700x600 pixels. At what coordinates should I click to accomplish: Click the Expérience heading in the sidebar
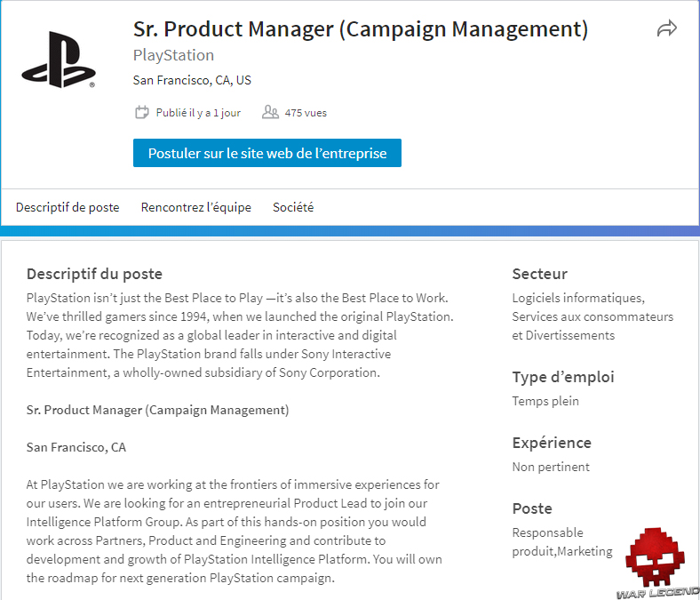point(552,443)
